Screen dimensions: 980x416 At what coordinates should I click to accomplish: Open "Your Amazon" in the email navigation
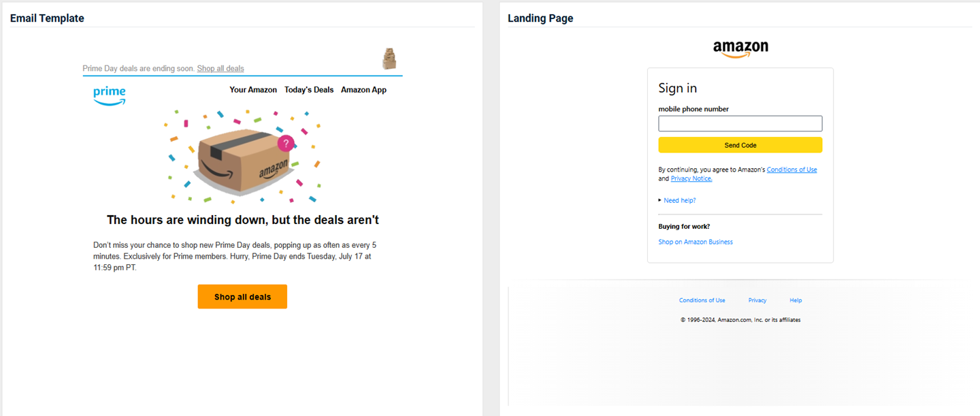point(253,90)
